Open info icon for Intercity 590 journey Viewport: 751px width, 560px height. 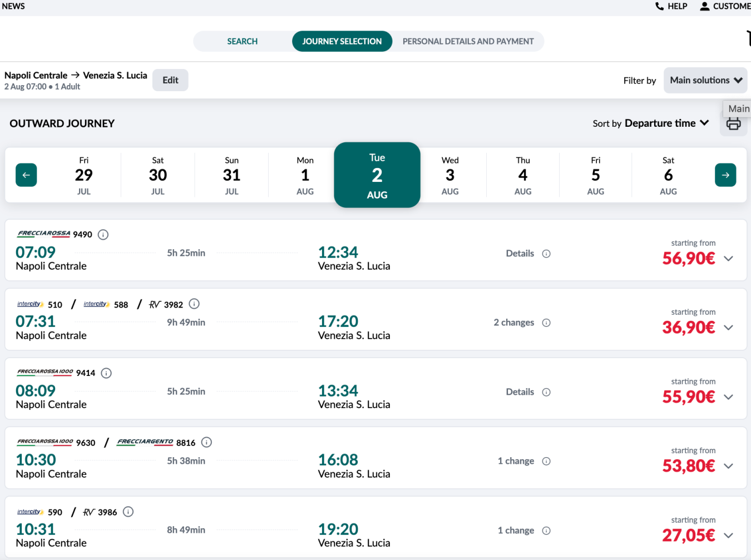pos(128,512)
